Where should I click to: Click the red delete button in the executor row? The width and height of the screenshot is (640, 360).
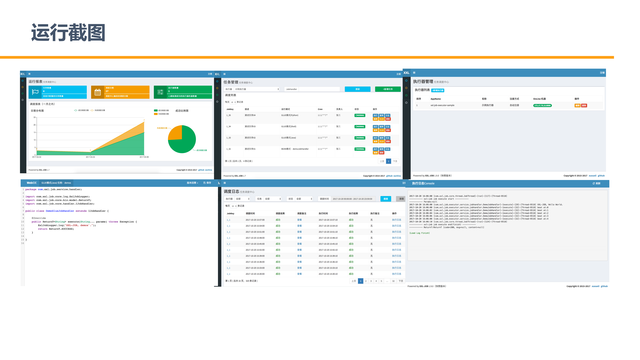point(584,105)
